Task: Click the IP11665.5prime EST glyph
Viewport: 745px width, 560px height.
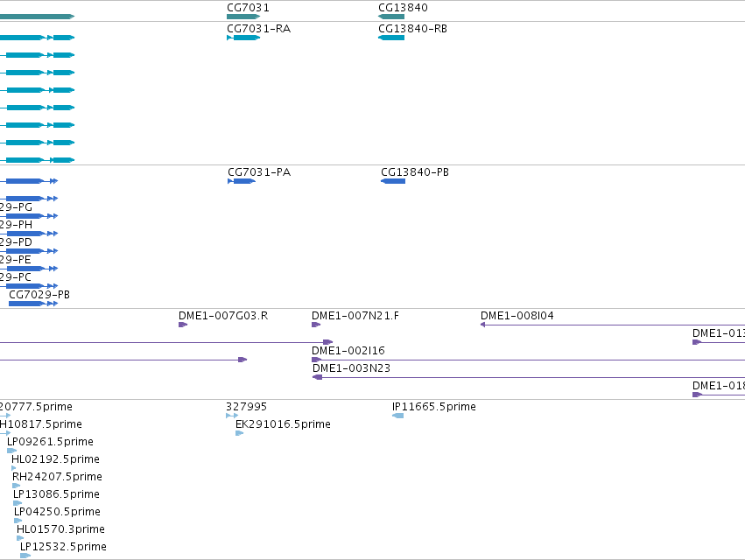Action: [397, 416]
